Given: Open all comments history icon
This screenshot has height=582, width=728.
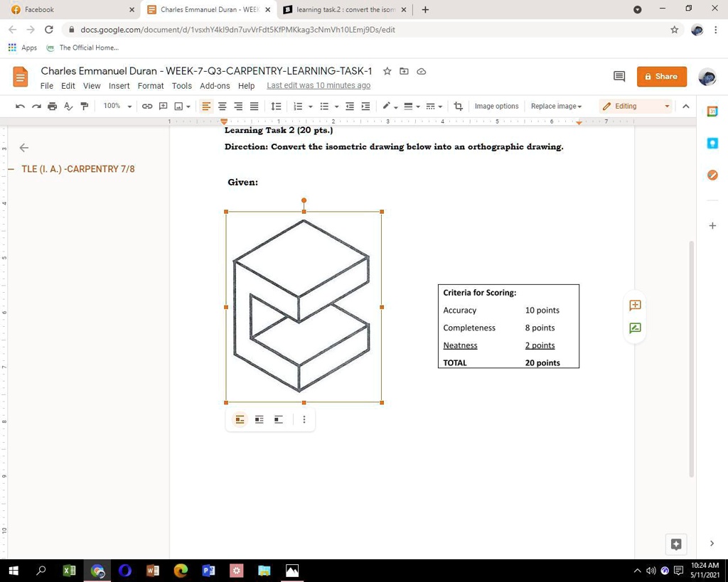Looking at the screenshot, I should point(619,76).
